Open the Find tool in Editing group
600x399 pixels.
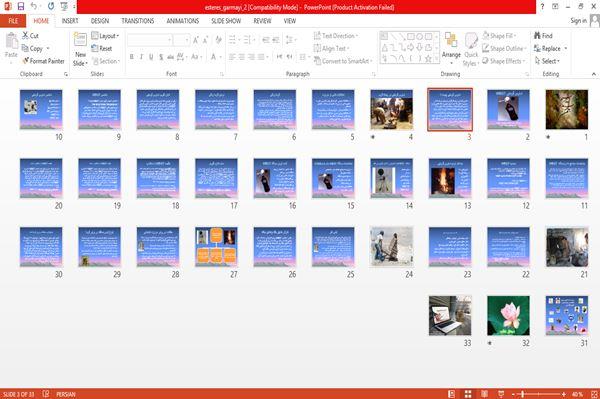click(x=543, y=36)
